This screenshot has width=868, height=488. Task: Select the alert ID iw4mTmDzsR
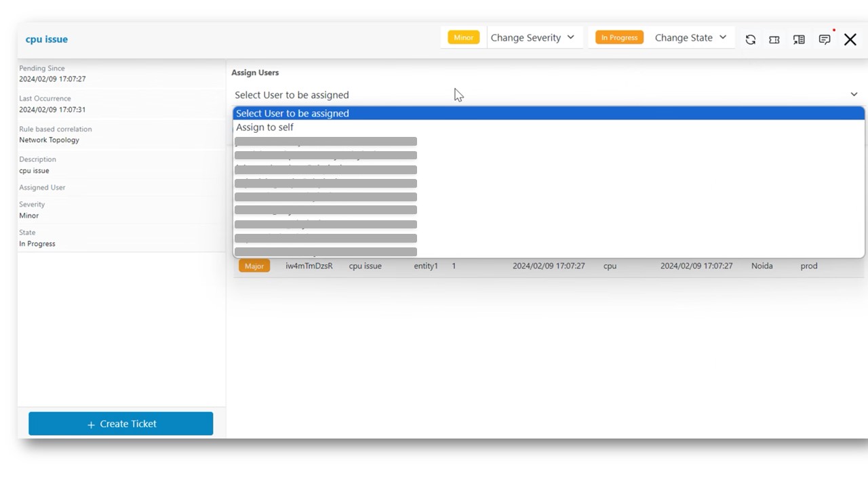309,266
